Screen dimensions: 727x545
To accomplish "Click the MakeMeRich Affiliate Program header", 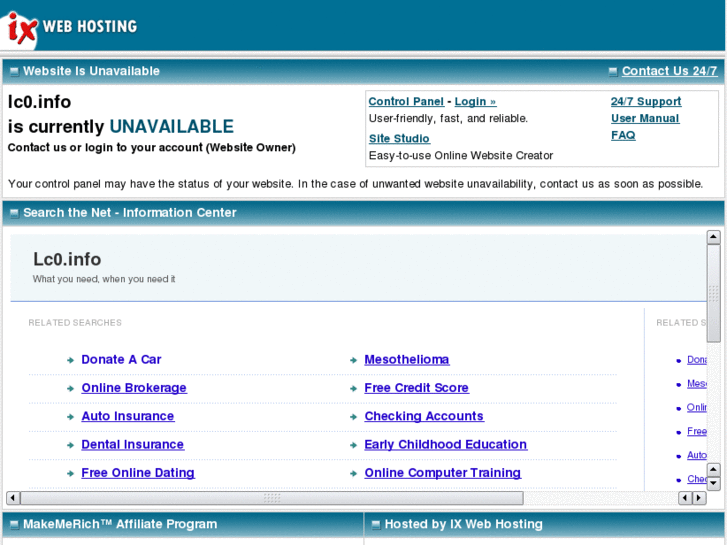I will click(120, 524).
